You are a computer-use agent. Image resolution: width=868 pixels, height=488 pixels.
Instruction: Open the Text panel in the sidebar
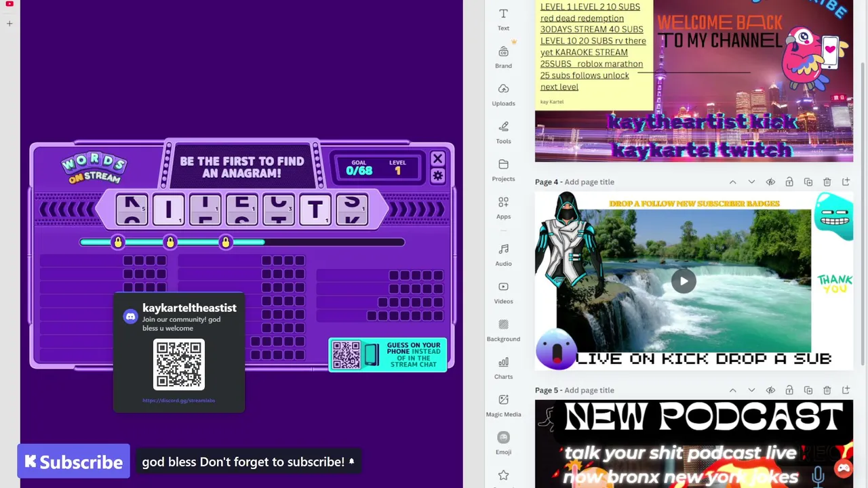(x=503, y=19)
